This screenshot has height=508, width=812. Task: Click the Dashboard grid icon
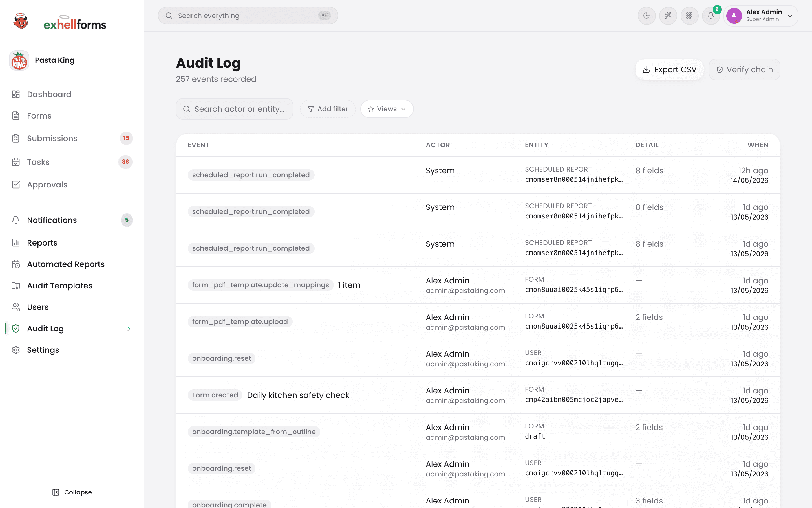point(16,95)
